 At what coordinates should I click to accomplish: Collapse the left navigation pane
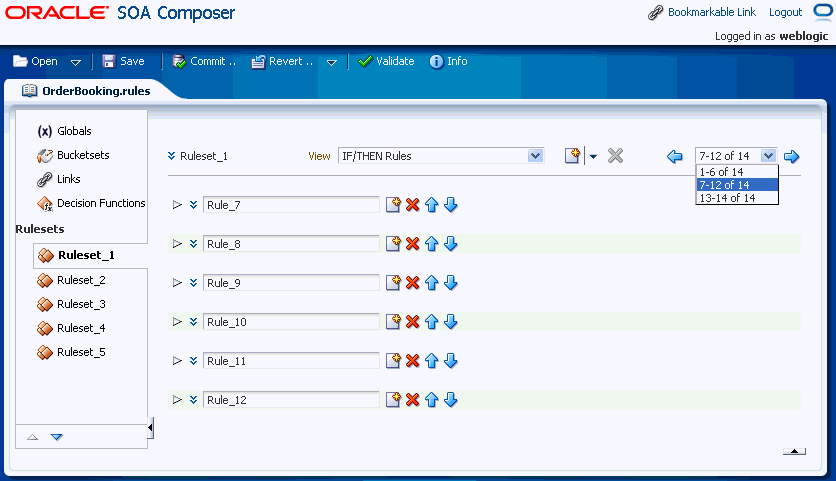point(150,427)
